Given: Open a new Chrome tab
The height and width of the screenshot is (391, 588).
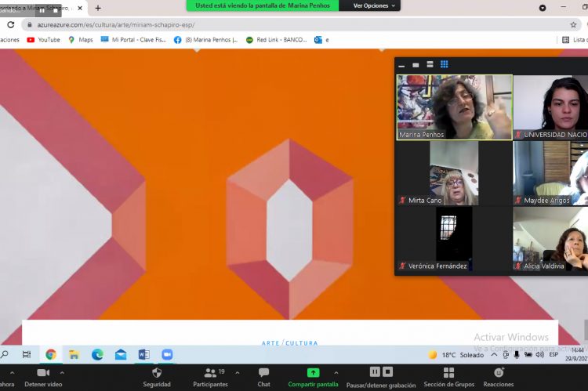Looking at the screenshot, I should tap(98, 8).
